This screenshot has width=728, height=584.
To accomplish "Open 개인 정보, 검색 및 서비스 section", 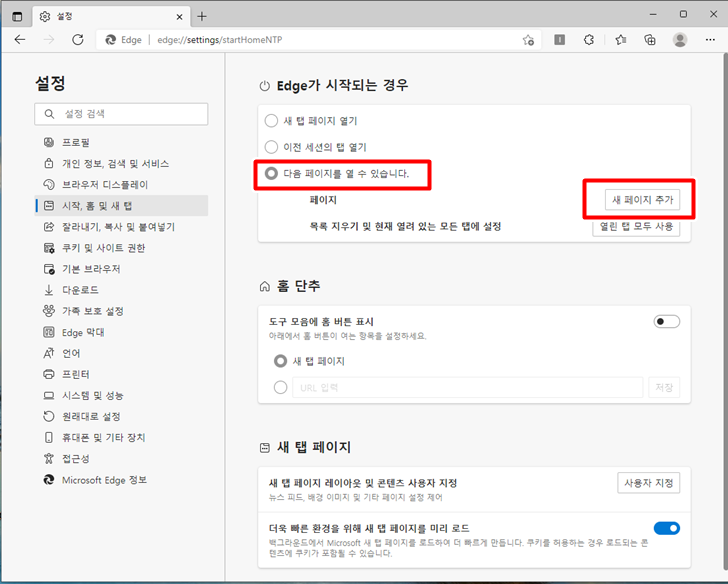I will (x=122, y=163).
